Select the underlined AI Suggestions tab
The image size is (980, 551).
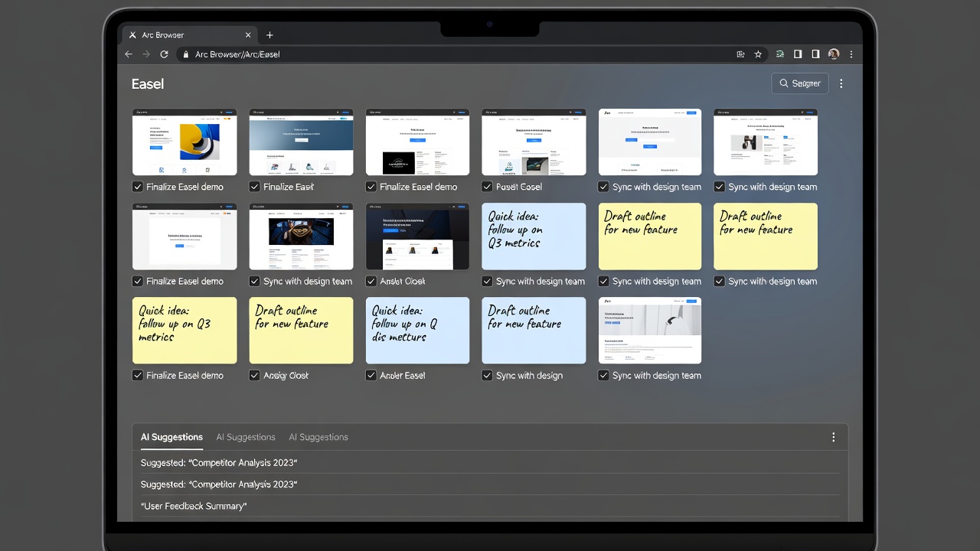point(171,437)
